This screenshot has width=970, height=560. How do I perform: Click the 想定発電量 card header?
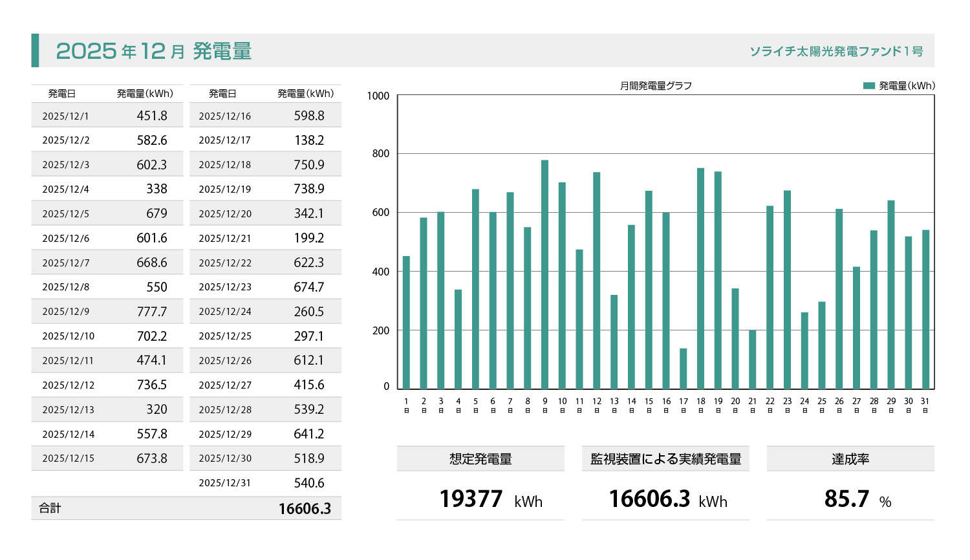480,459
